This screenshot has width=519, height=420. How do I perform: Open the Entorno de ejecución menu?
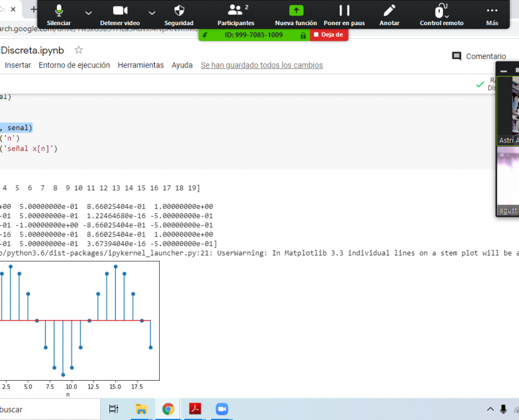[x=74, y=65]
